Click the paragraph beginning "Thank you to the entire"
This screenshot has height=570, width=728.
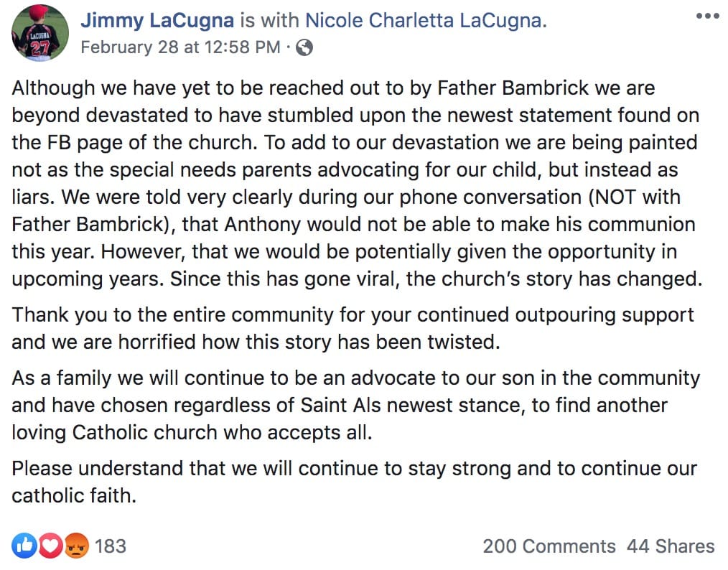tap(353, 328)
